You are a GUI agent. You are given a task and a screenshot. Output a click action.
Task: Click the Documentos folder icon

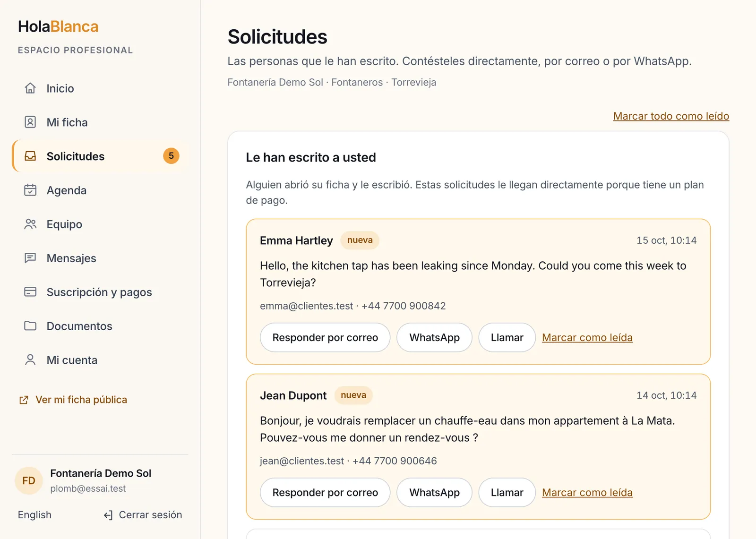tap(30, 326)
